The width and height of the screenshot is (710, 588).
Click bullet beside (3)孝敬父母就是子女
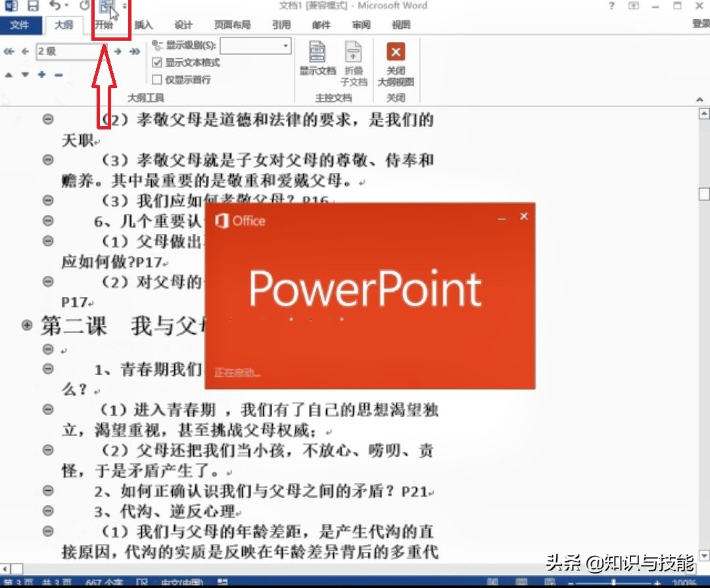48,160
